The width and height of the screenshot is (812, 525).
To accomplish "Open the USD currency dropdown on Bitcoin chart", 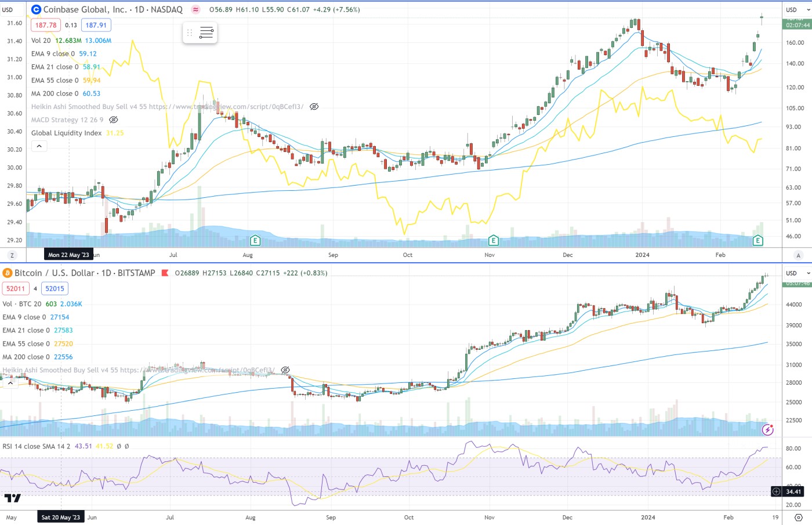I will pos(797,273).
